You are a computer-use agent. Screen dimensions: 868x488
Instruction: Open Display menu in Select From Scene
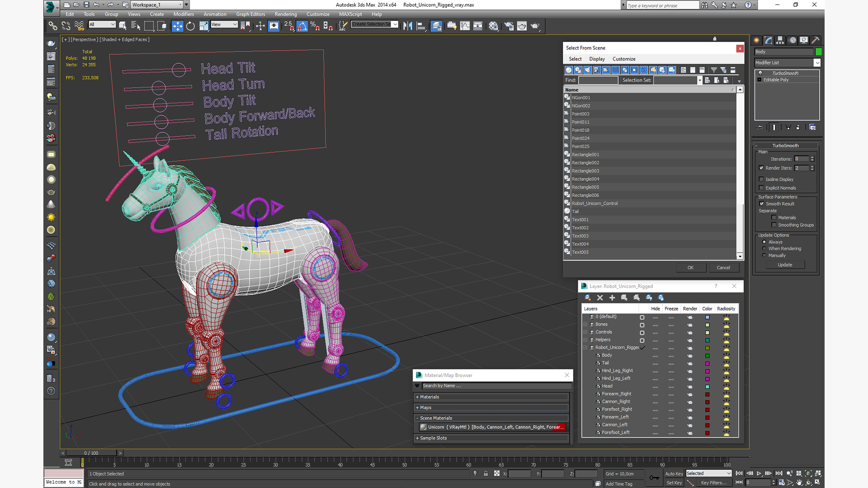pyautogui.click(x=596, y=59)
